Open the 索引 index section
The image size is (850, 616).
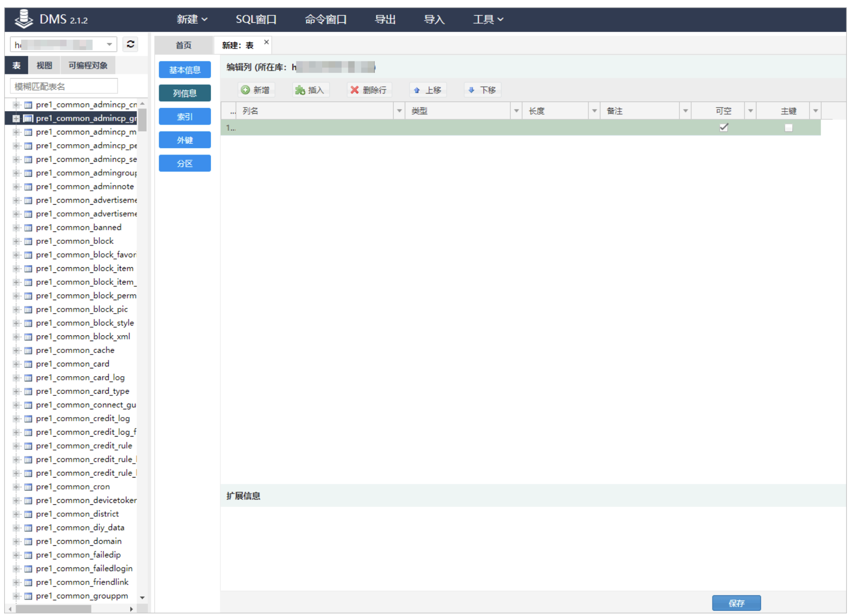(x=185, y=117)
